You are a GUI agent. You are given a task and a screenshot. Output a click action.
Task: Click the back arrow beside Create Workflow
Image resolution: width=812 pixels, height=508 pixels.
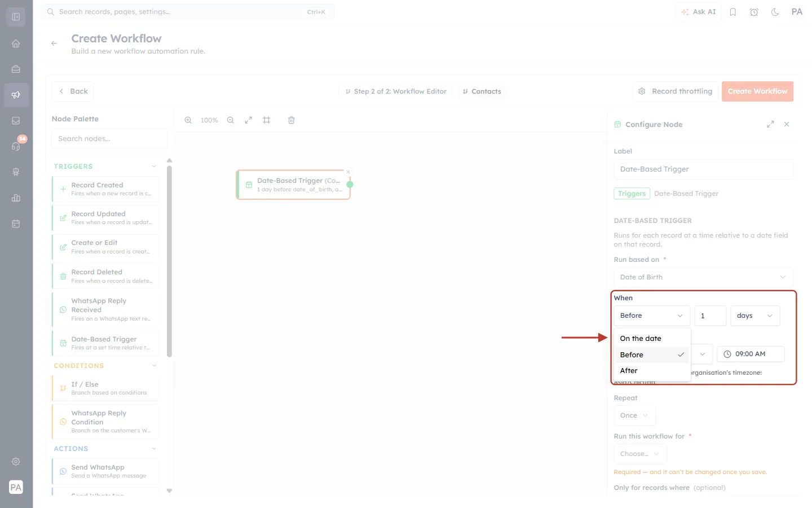(54, 43)
